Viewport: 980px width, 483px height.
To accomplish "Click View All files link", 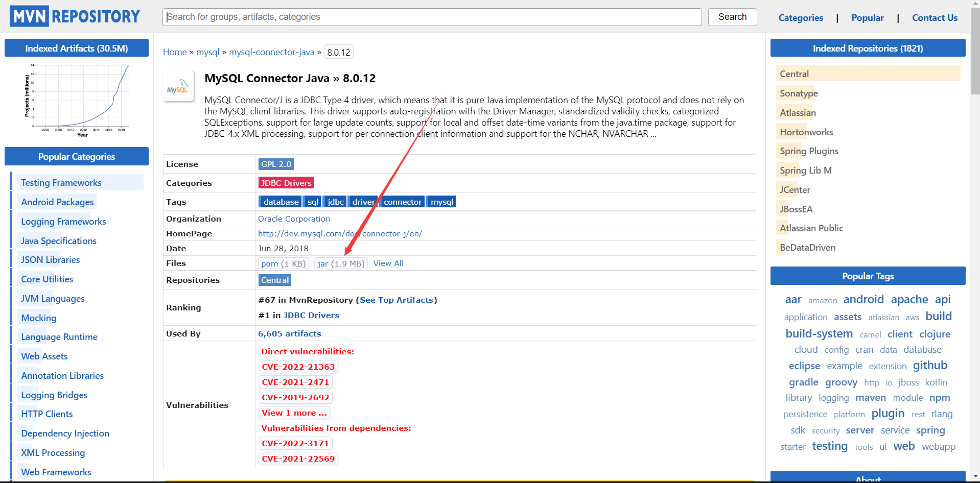I will [x=388, y=263].
